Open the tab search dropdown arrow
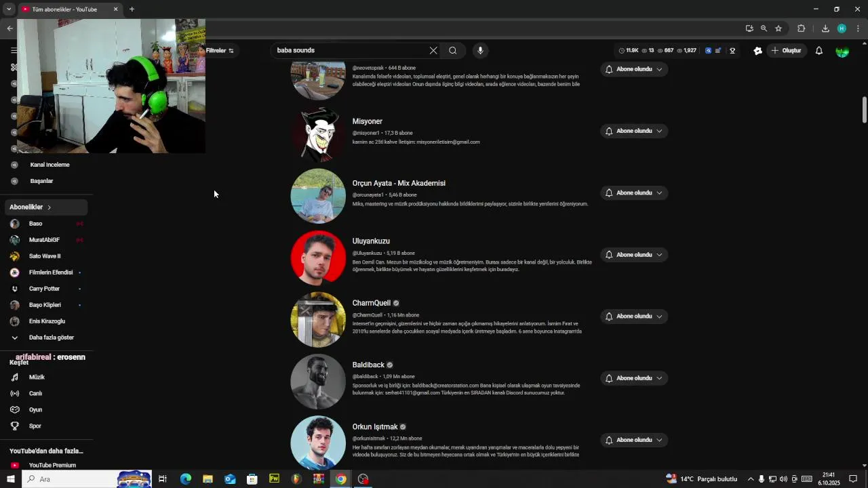The image size is (868, 488). point(9,9)
